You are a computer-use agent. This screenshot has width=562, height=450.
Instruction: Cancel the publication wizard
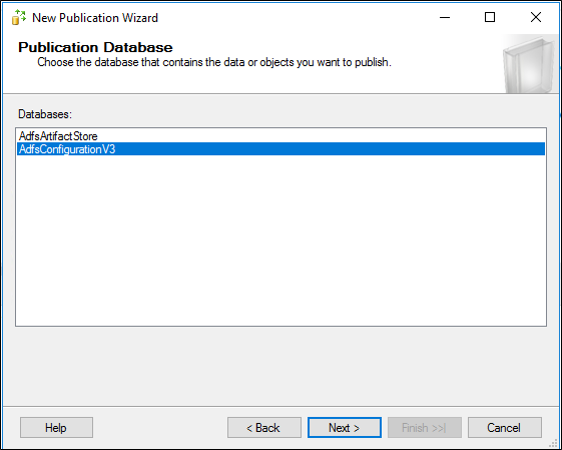coord(505,427)
